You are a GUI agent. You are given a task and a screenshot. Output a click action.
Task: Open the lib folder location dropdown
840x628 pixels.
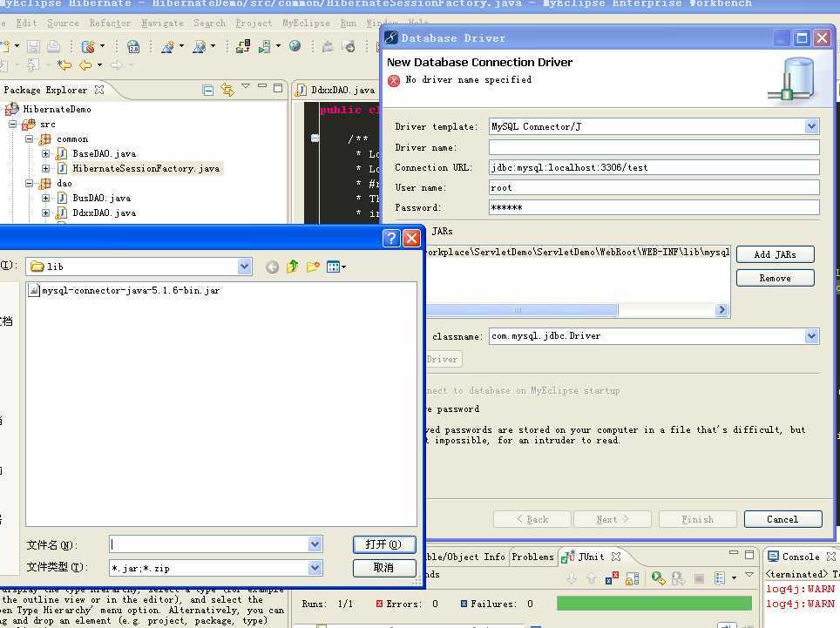[244, 266]
